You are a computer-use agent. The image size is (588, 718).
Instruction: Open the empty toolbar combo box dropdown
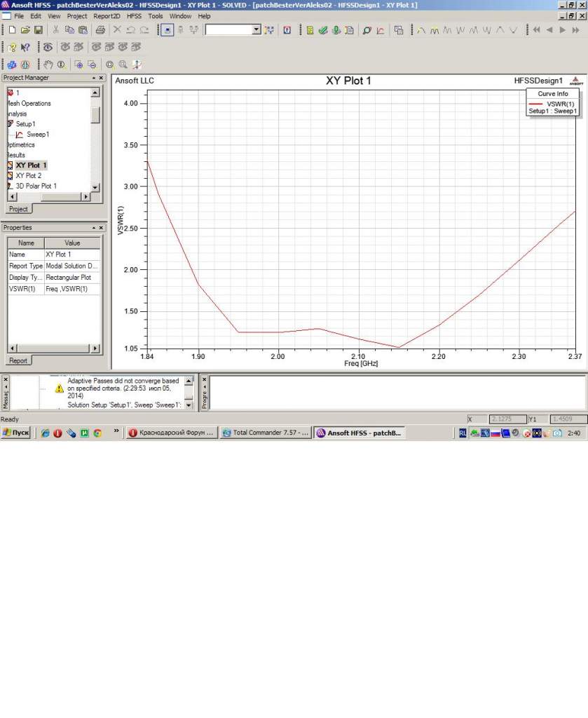pos(256,30)
